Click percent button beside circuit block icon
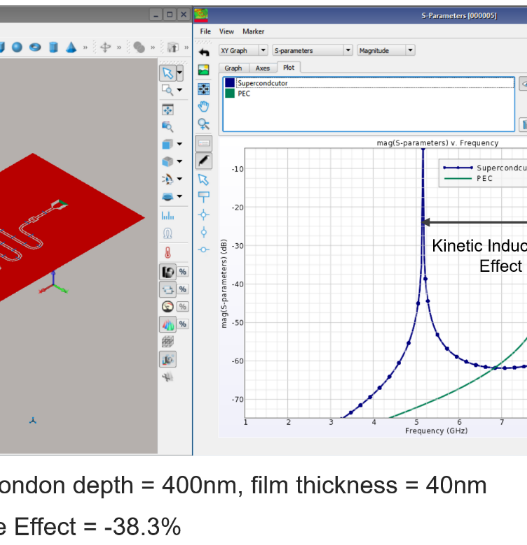This screenshot has width=527, height=545. click(183, 289)
